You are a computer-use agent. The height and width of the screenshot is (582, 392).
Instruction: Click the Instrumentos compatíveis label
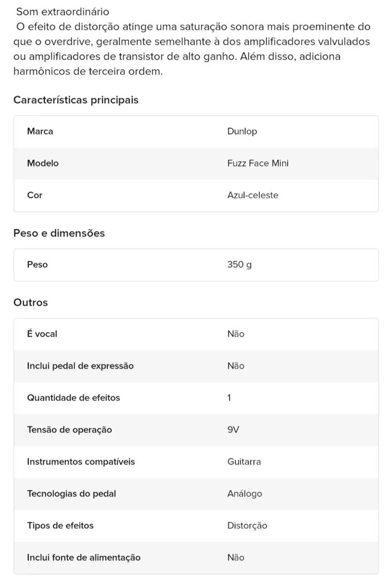[x=81, y=462]
